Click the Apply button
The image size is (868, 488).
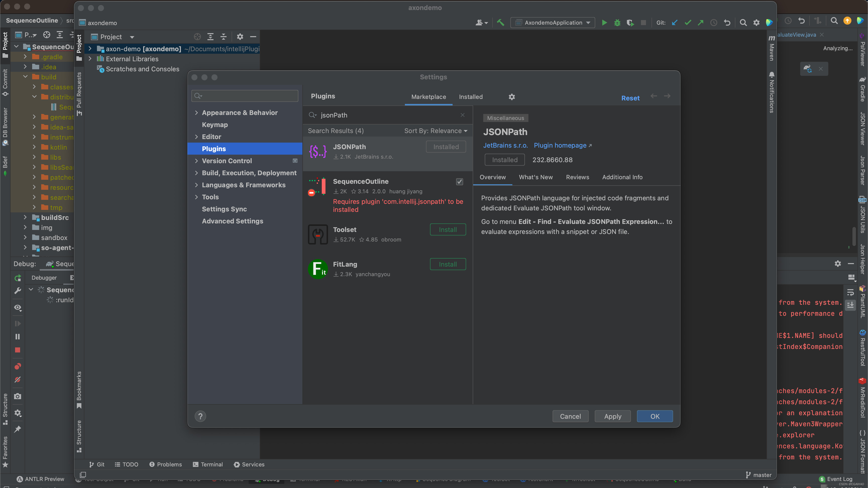(612, 416)
